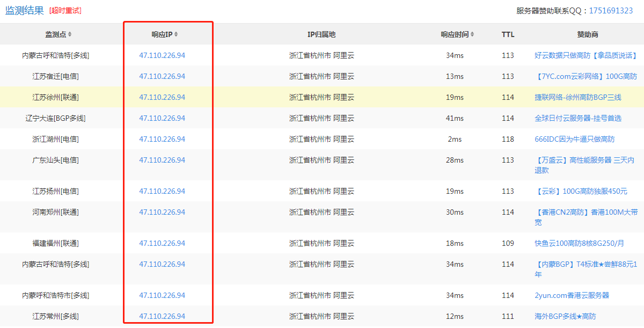Image resolution: width=644 pixels, height=328 pixels.
Task: Visit 2yun.com香港云服务器 sponsor link
Action: point(572,295)
